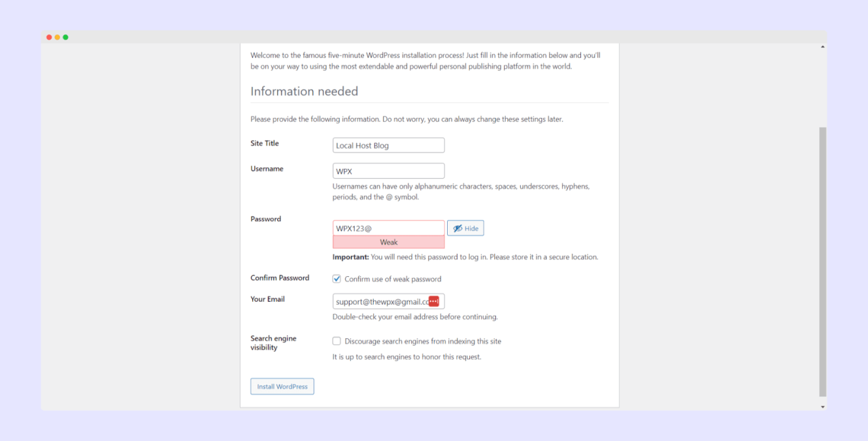The height and width of the screenshot is (441, 868).
Task: Click the username allowed characters hint
Action: coord(461,192)
